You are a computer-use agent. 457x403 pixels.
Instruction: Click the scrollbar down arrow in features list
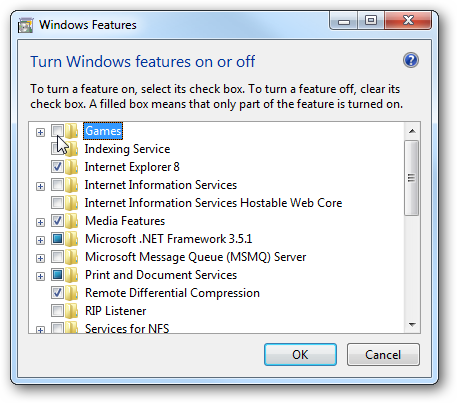(412, 324)
